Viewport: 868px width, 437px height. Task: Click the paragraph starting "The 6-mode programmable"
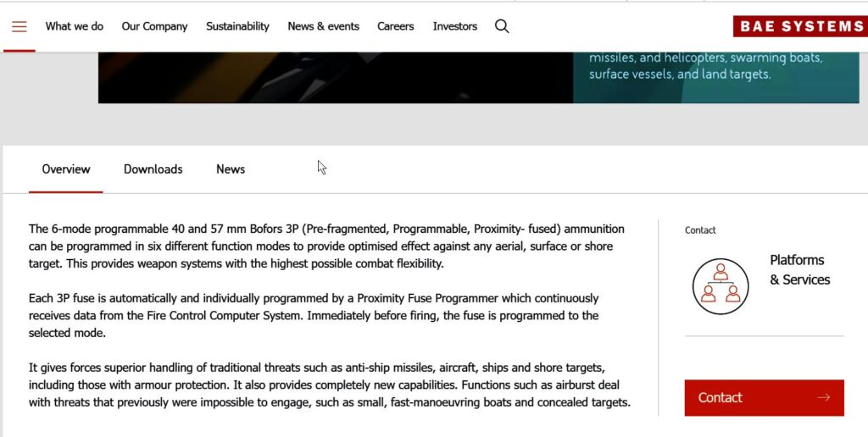(x=326, y=246)
